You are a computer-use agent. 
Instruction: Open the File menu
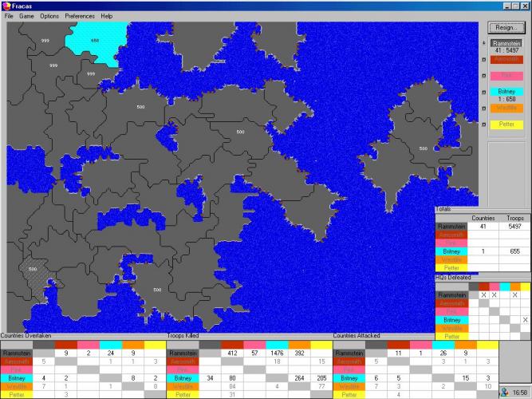tap(9, 16)
